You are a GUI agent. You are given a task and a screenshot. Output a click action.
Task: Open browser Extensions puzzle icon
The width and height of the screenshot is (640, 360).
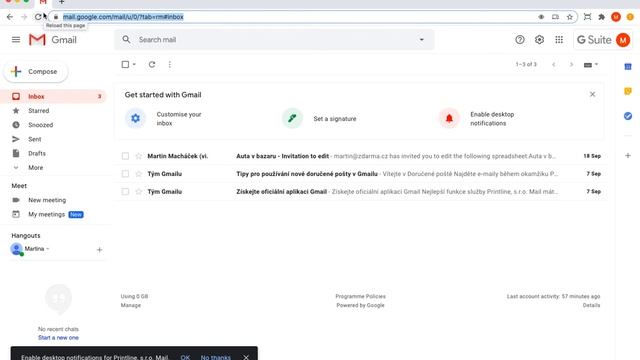tap(602, 17)
